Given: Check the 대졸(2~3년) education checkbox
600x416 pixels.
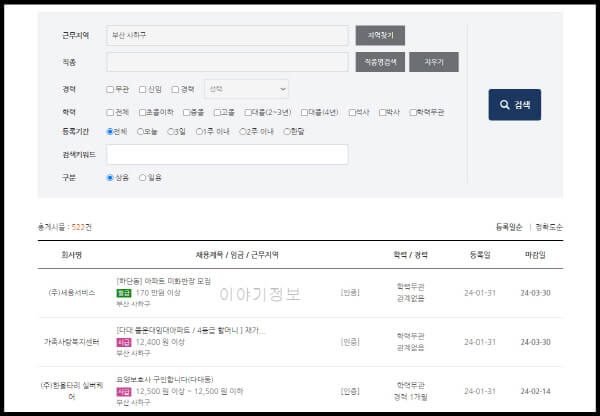Looking at the screenshot, I should [x=248, y=113].
